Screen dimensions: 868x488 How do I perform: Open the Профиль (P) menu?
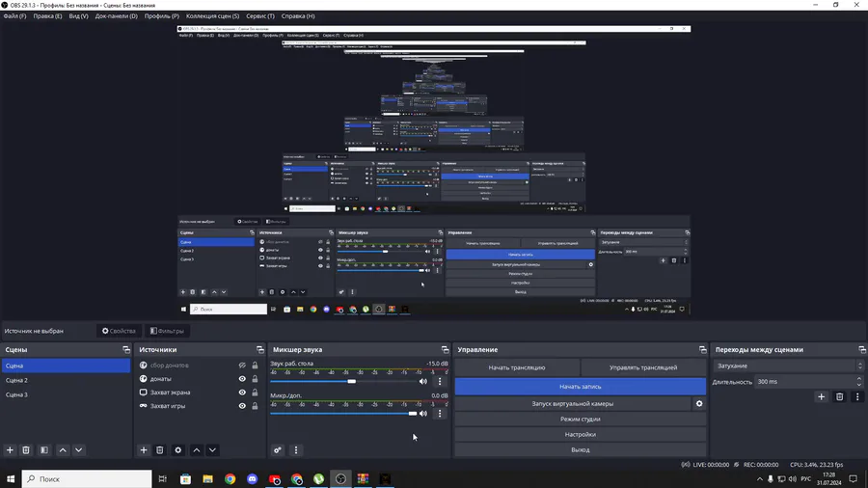click(x=162, y=16)
